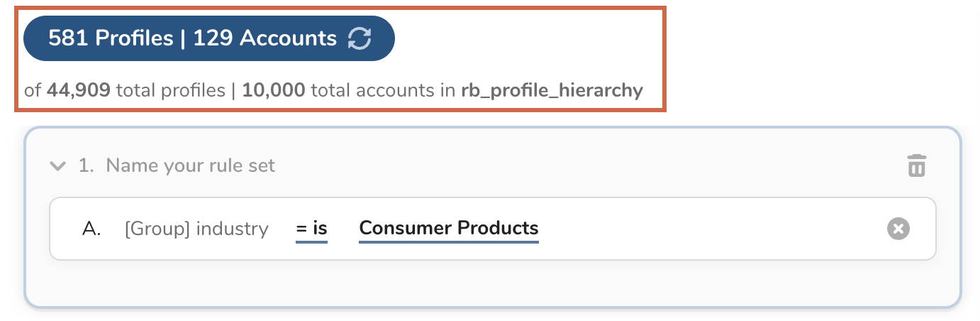Remove the industry condition with X icon

pyautogui.click(x=898, y=229)
